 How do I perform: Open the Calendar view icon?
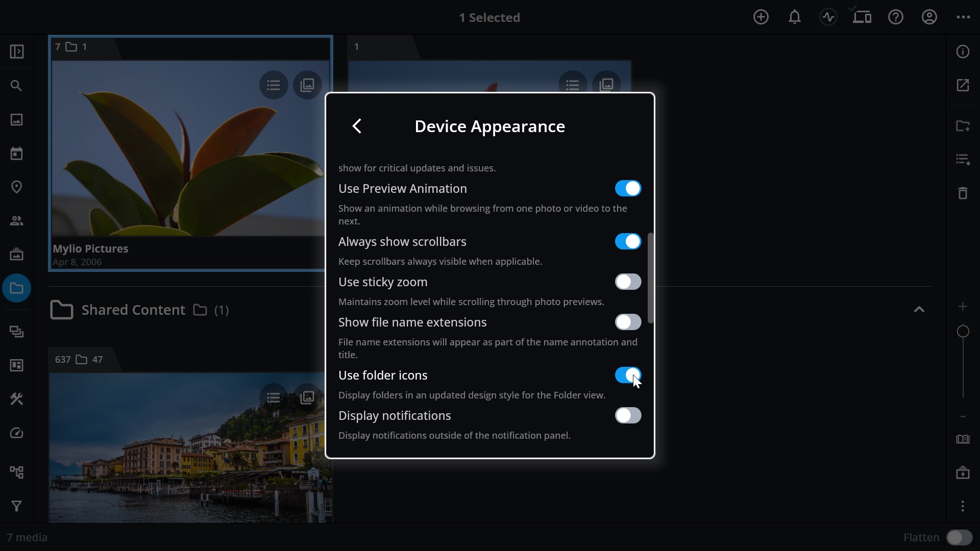(x=16, y=154)
